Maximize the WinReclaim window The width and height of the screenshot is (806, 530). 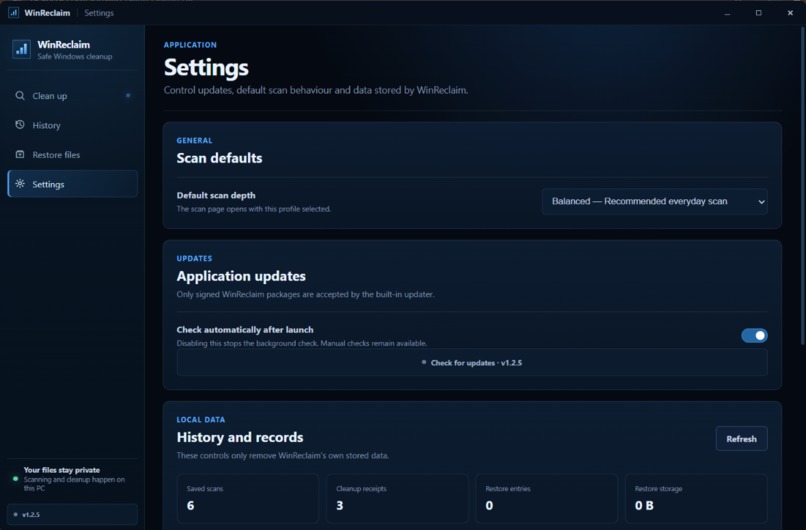758,13
